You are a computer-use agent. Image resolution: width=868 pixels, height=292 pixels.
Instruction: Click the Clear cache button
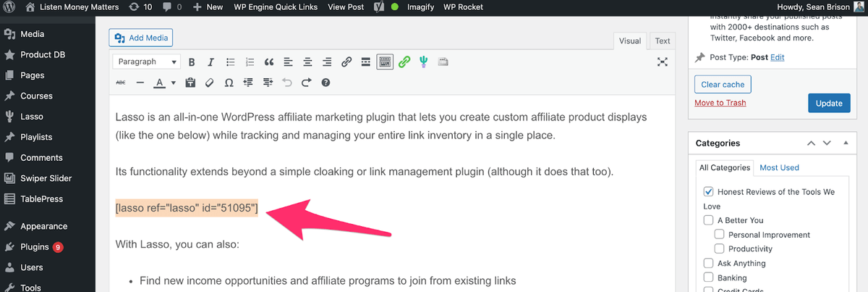723,84
